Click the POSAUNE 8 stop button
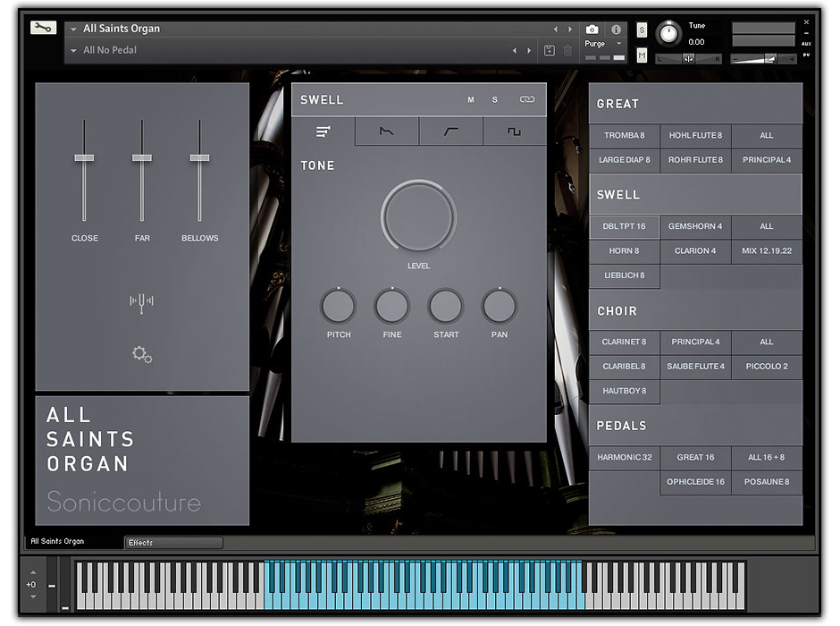 click(x=767, y=482)
